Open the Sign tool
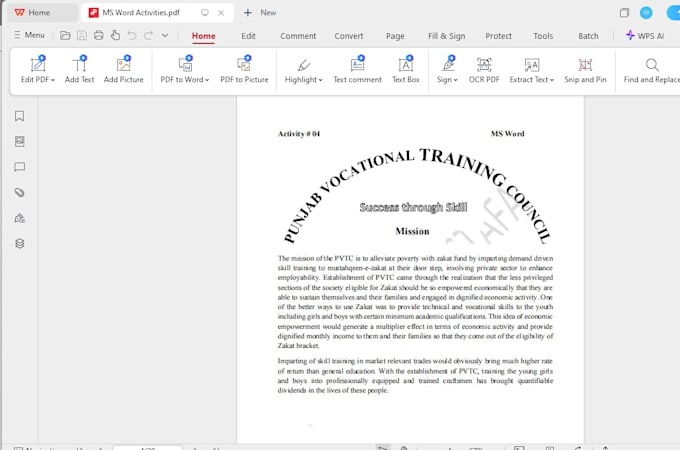This screenshot has width=680, height=450. coord(447,70)
